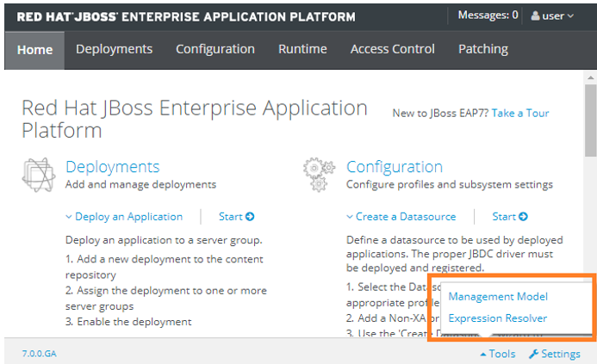Viewport: 597px width, 364px height.
Task: Click the wrench icon beside Settings
Action: point(533,354)
